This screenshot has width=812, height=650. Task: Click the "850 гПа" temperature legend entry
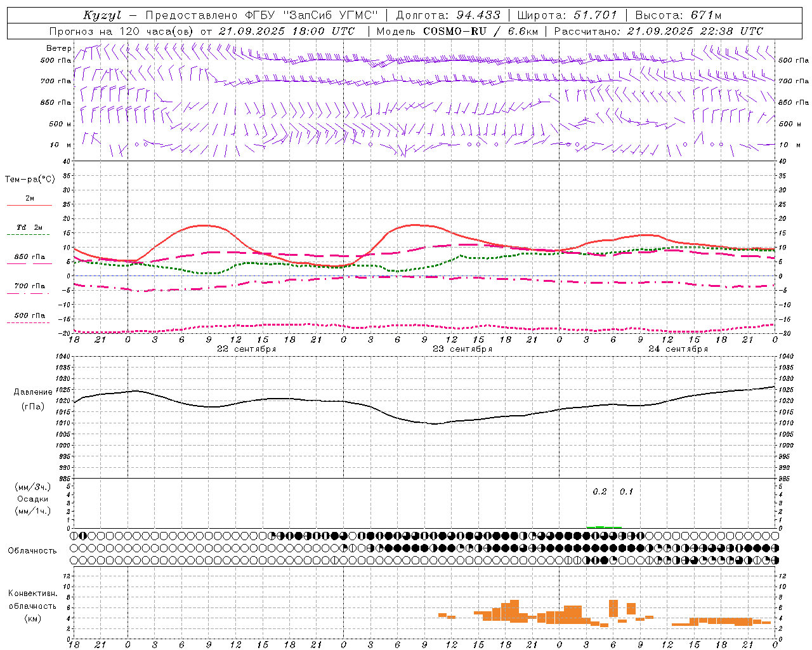[30, 257]
